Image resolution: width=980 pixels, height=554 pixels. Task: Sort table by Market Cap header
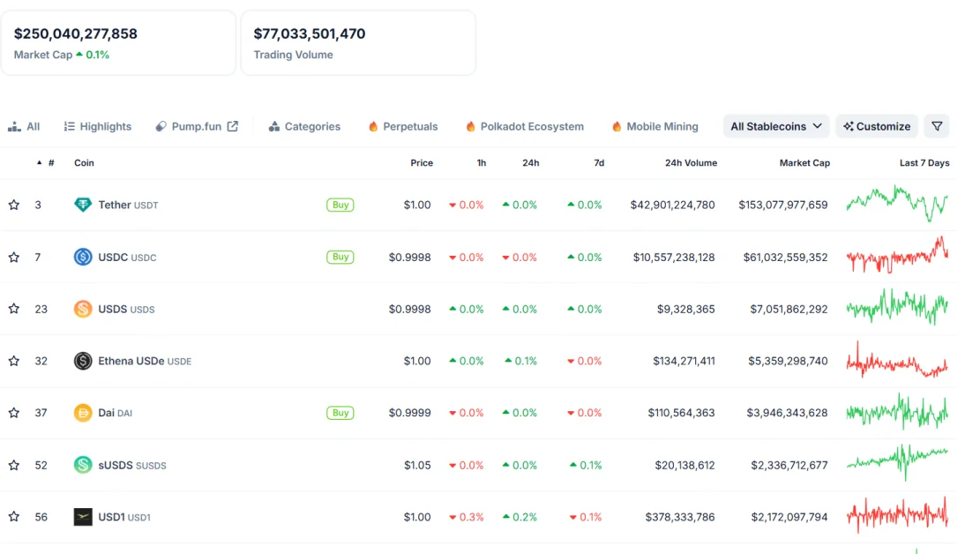(804, 163)
